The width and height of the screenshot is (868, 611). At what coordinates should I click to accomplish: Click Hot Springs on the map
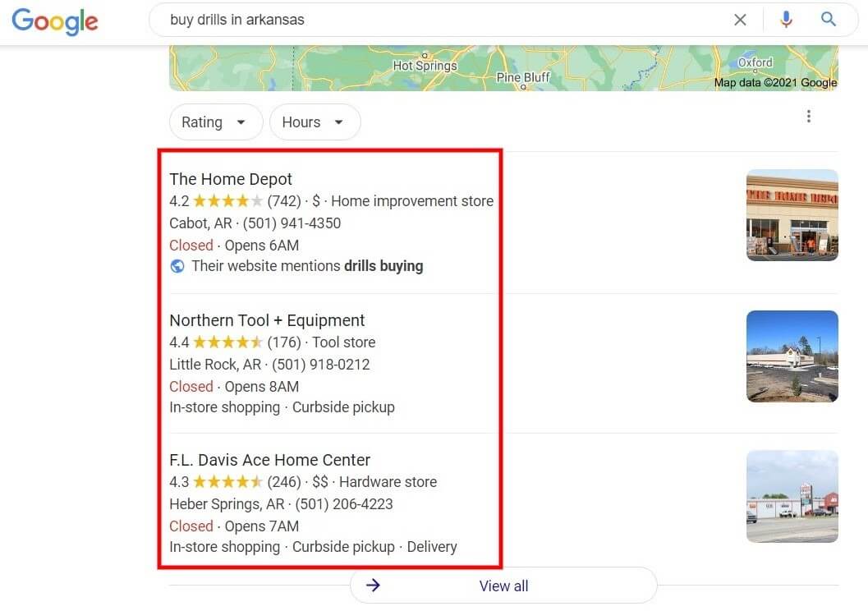pos(425,66)
